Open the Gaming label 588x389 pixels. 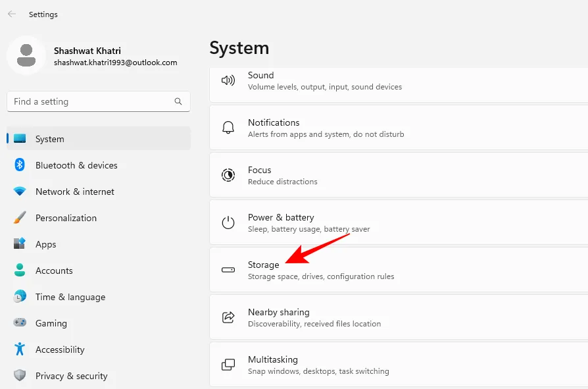tap(51, 323)
